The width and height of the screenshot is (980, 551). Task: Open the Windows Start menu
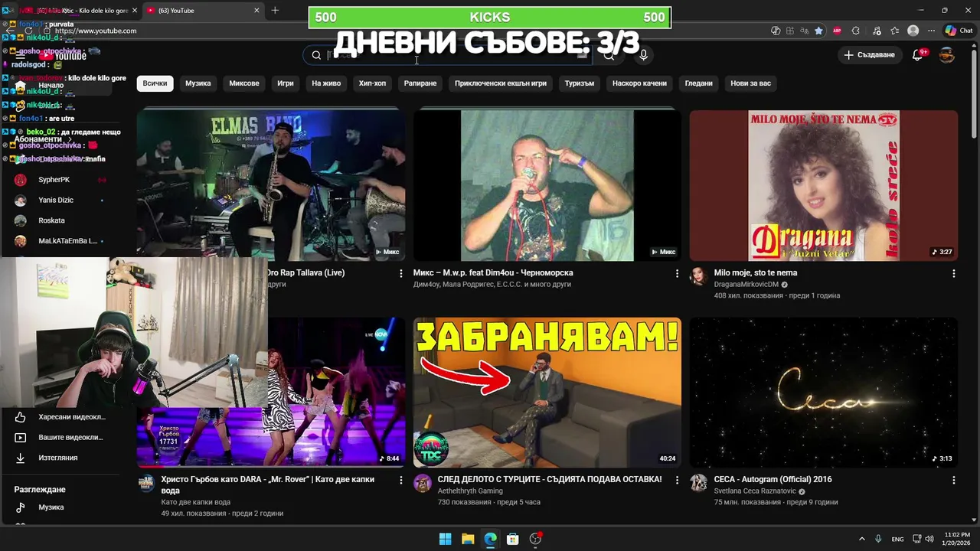pyautogui.click(x=445, y=539)
